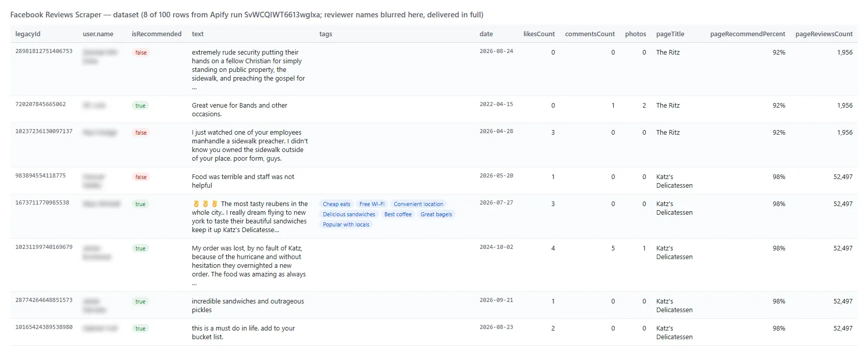This screenshot has height=355, width=868.
Task: Click commentsCount 5 in 2024-10-02 row
Action: click(613, 248)
